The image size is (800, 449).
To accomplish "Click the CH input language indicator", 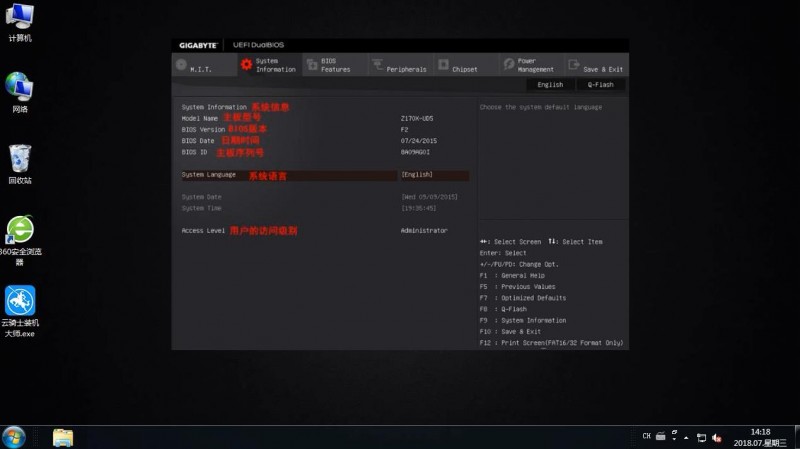I will (646, 436).
